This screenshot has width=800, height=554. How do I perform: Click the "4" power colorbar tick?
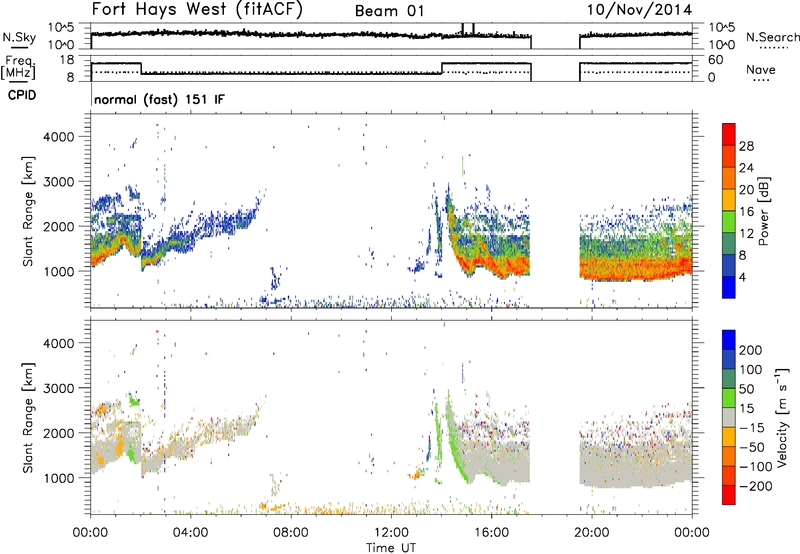coord(742,277)
